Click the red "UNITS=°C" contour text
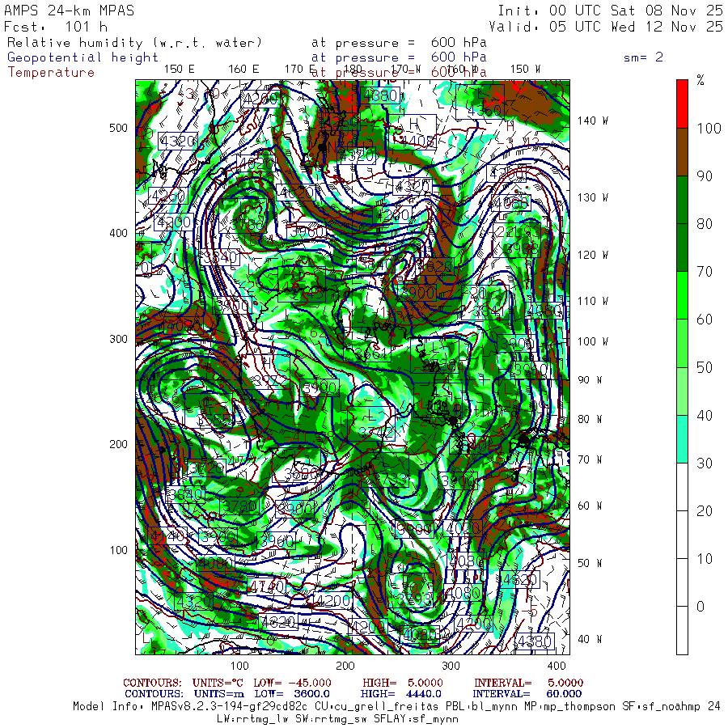The height and width of the screenshot is (728, 728). coord(218,683)
